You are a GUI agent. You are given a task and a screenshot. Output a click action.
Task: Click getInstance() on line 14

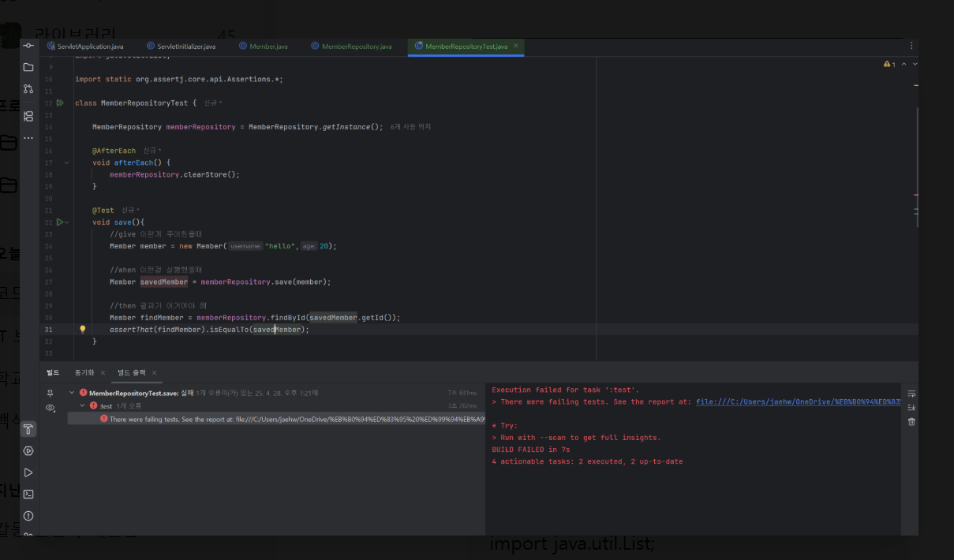(353, 127)
